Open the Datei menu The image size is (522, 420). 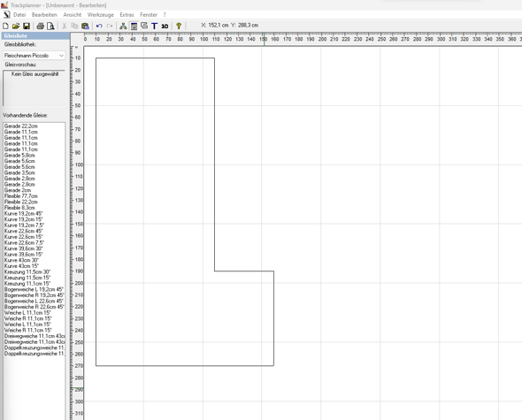click(x=19, y=15)
